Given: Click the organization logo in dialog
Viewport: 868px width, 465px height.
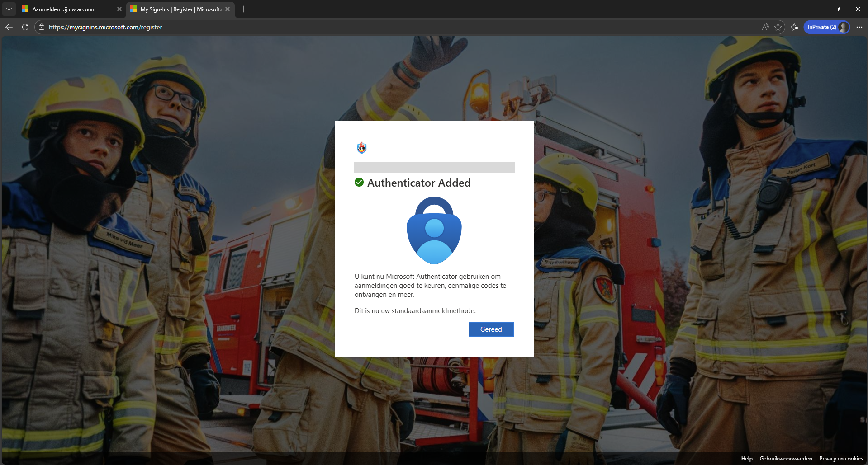Looking at the screenshot, I should (x=362, y=148).
